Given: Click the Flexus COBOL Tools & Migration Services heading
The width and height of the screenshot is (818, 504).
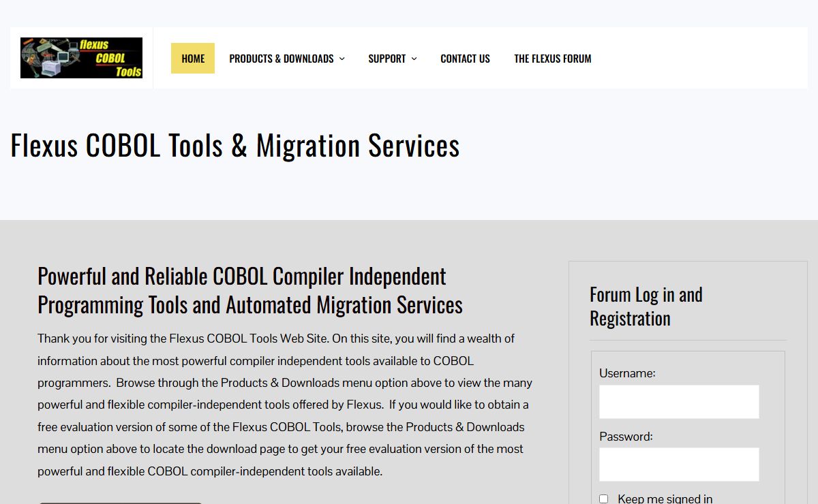Looking at the screenshot, I should tap(235, 145).
